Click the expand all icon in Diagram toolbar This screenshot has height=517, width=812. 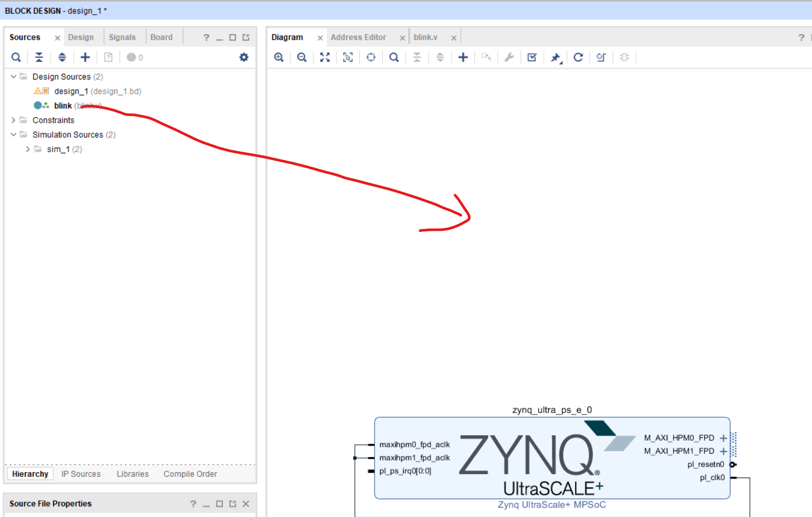click(x=440, y=57)
